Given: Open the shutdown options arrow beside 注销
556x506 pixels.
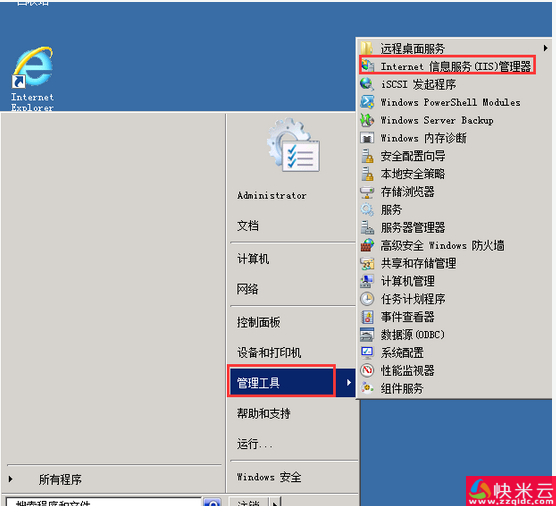Looking at the screenshot, I should (x=274, y=502).
